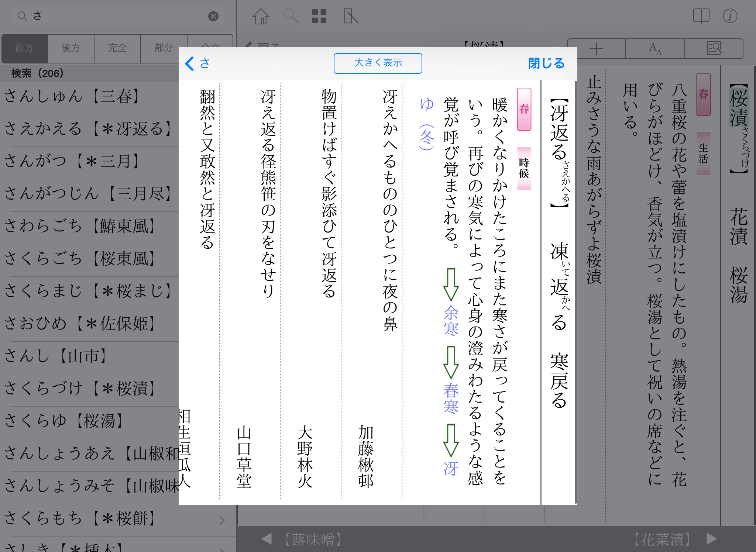Screen dimensions: 756x552
Task: Tap the home icon in toolbar
Action: [261, 16]
